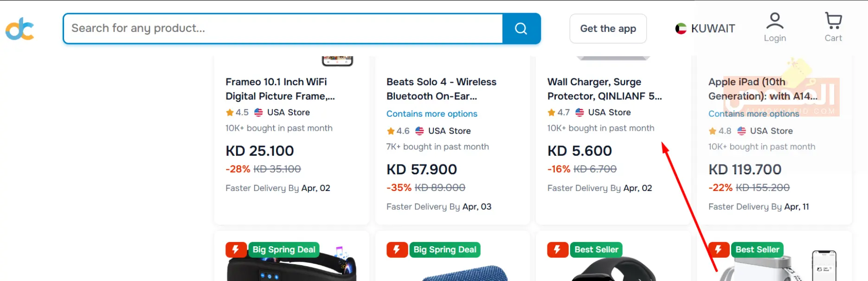The width and height of the screenshot is (868, 281).
Task: Open the shopping Cart icon
Action: pos(833,21)
